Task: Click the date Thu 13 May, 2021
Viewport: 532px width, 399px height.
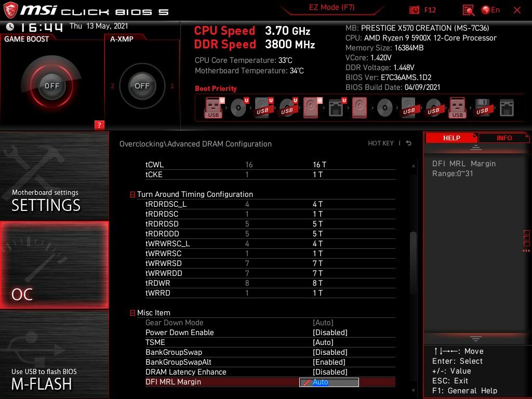Action: click(99, 26)
